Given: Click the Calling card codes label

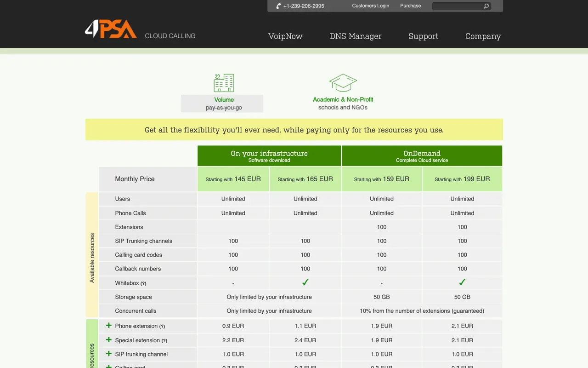Looking at the screenshot, I should tap(139, 255).
